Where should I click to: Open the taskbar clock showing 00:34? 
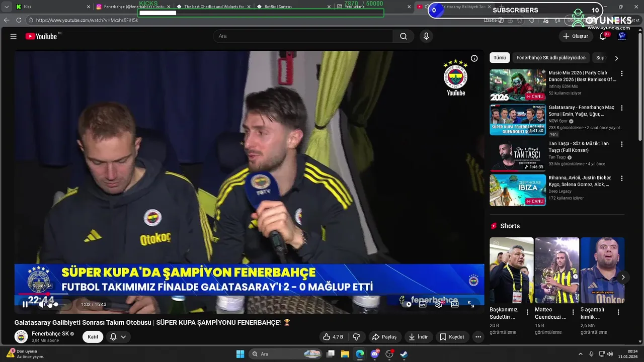tap(628, 354)
